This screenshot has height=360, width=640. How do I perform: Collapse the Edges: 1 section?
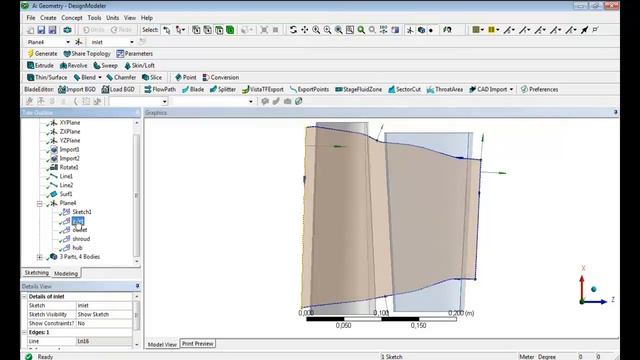coord(24,332)
